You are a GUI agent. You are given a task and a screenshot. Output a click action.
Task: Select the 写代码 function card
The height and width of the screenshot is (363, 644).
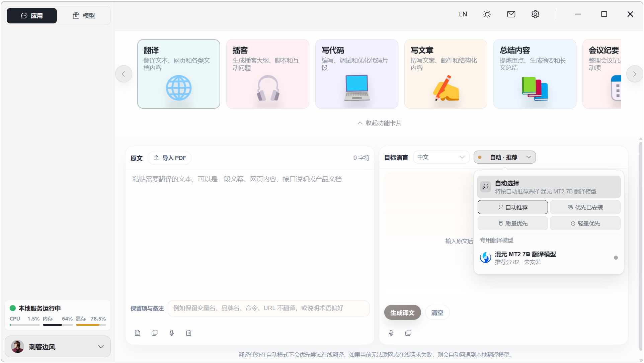[x=357, y=74]
